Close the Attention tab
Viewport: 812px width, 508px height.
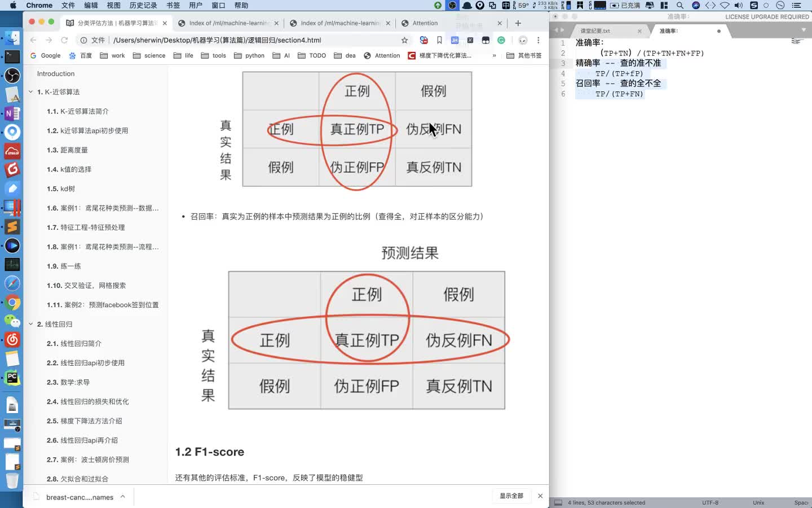click(500, 23)
